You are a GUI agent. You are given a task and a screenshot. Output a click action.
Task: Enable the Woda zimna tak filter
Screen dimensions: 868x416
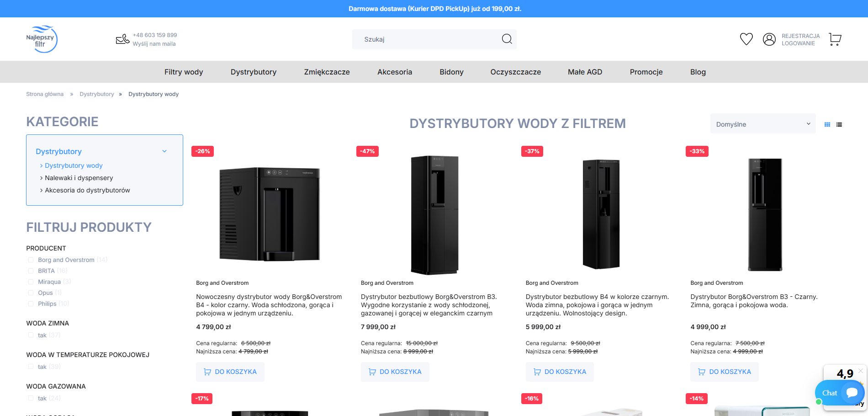[x=31, y=335]
